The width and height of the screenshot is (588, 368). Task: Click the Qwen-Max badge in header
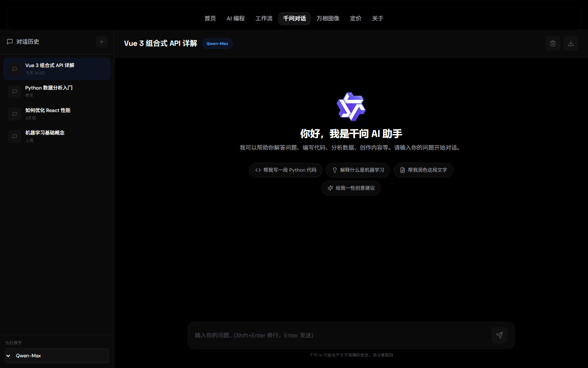point(217,44)
